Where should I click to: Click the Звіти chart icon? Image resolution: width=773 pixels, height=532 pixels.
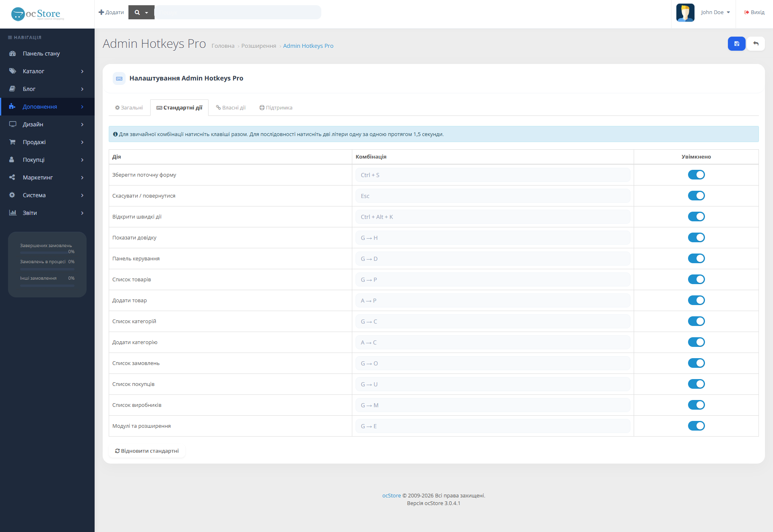[x=12, y=213]
